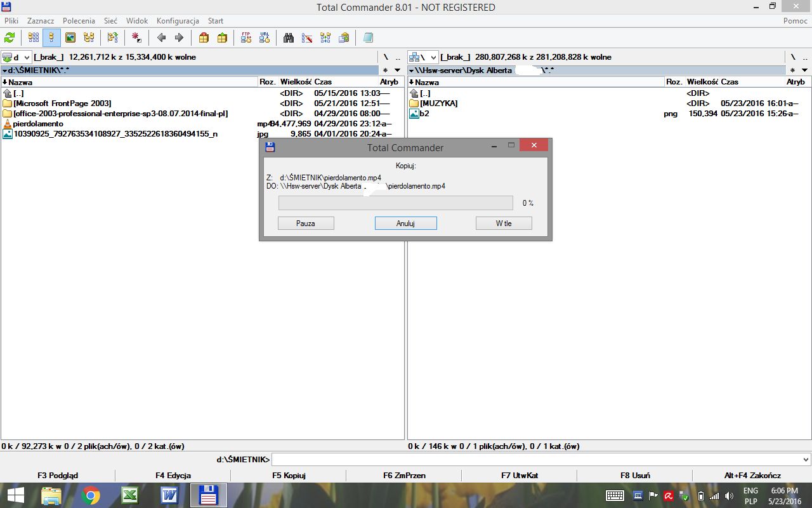Open the Multi-rename tool icon

(x=307, y=37)
